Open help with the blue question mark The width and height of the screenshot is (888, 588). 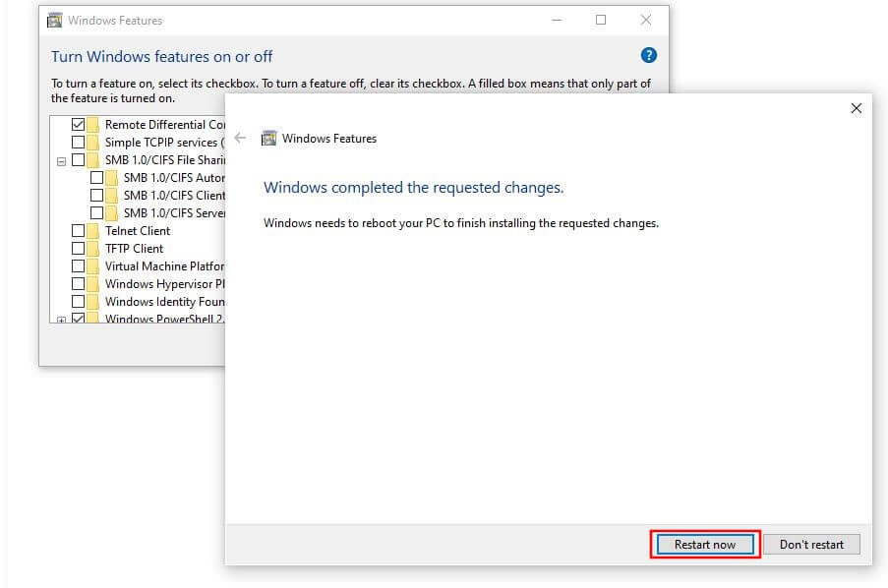click(647, 55)
